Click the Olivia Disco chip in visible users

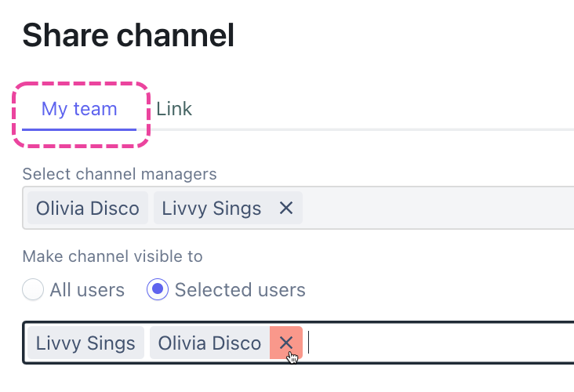click(x=209, y=343)
